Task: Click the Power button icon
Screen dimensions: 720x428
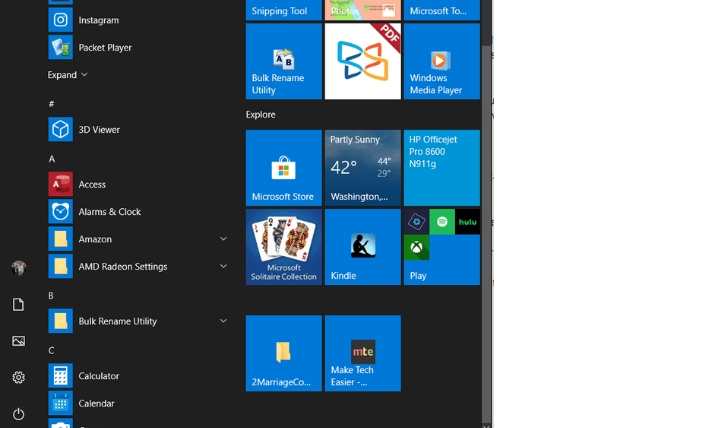Action: tap(18, 414)
